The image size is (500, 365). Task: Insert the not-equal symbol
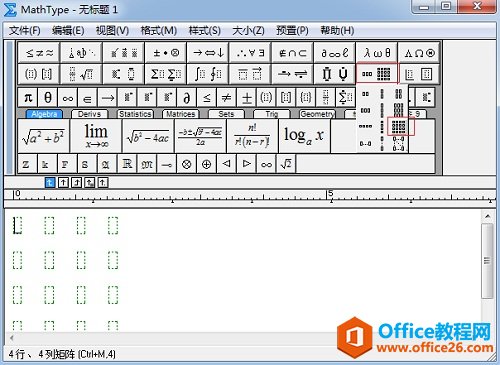coord(227,97)
